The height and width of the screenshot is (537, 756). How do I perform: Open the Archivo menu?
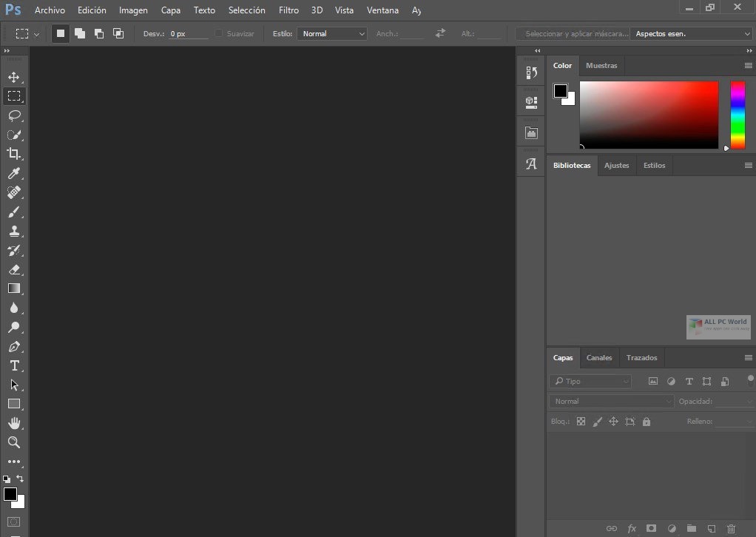click(x=50, y=10)
